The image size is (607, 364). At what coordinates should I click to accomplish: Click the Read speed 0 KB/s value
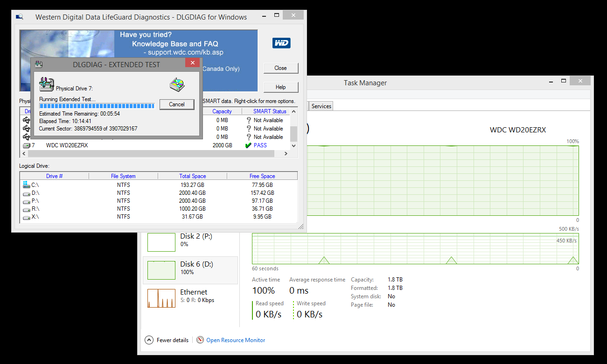[x=269, y=315]
